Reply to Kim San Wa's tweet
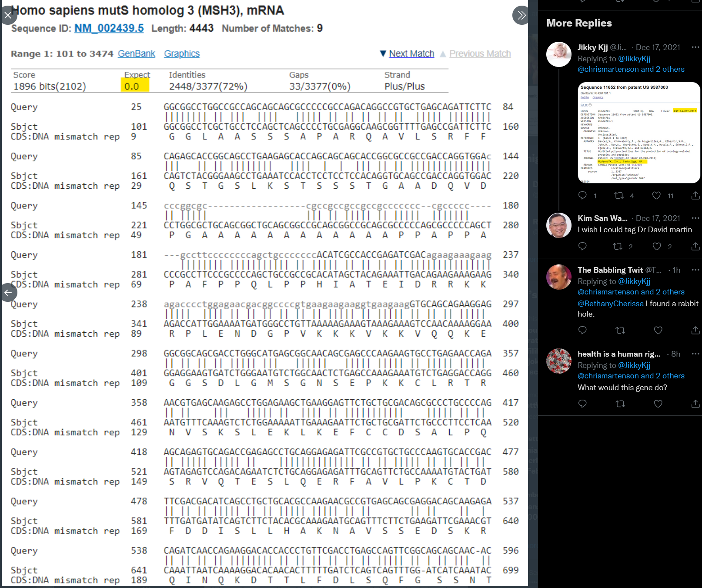 [x=583, y=247]
